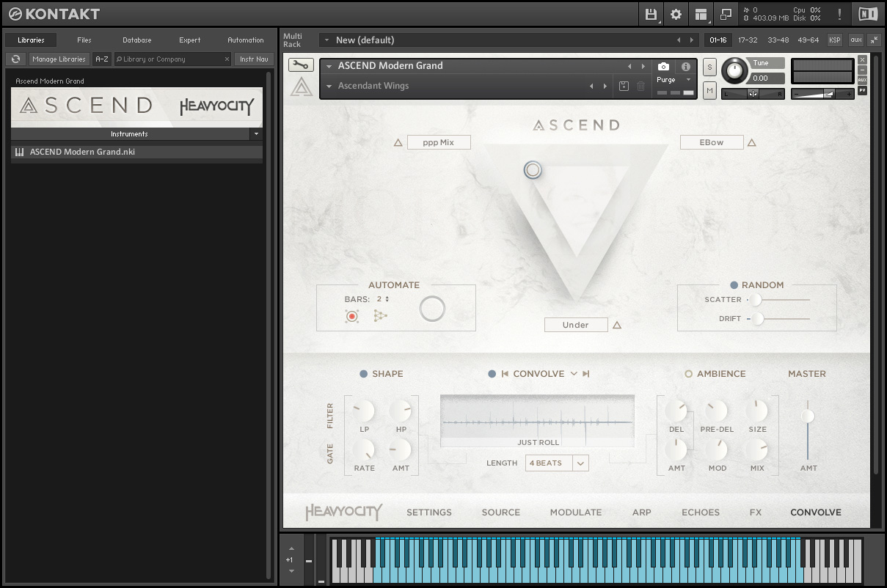Click the refresh libraries icon
This screenshot has height=588, width=887.
(15, 59)
